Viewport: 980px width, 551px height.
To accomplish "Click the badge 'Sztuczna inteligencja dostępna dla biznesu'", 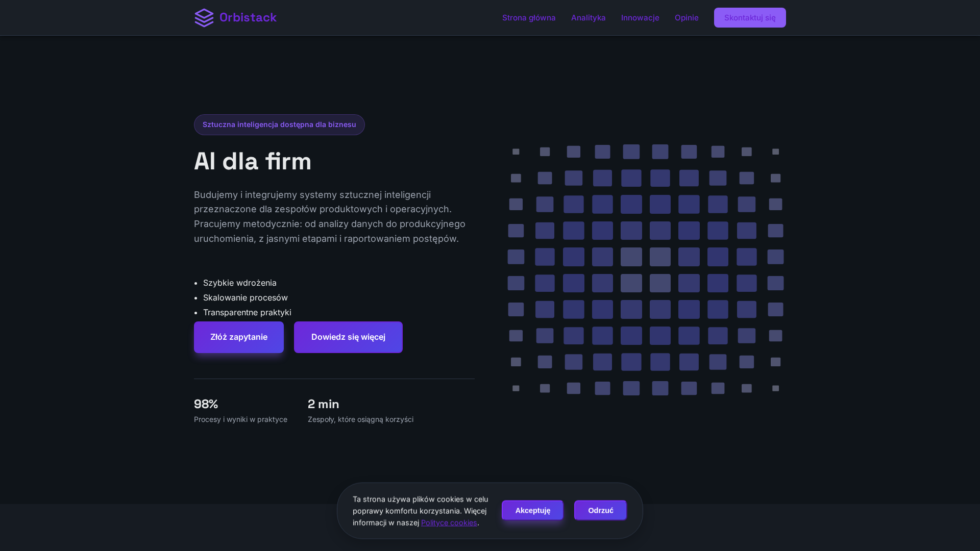I will coord(279,124).
